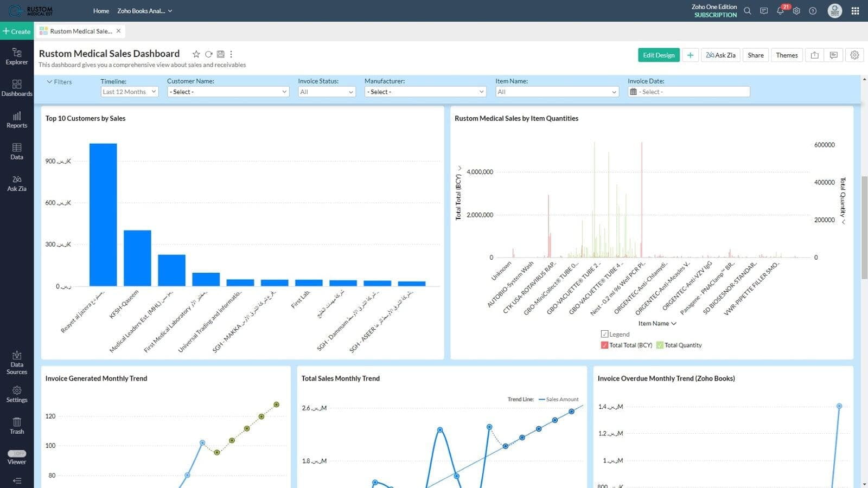Click the plus button beside Edit Design
The width and height of the screenshot is (868, 488).
pos(690,55)
